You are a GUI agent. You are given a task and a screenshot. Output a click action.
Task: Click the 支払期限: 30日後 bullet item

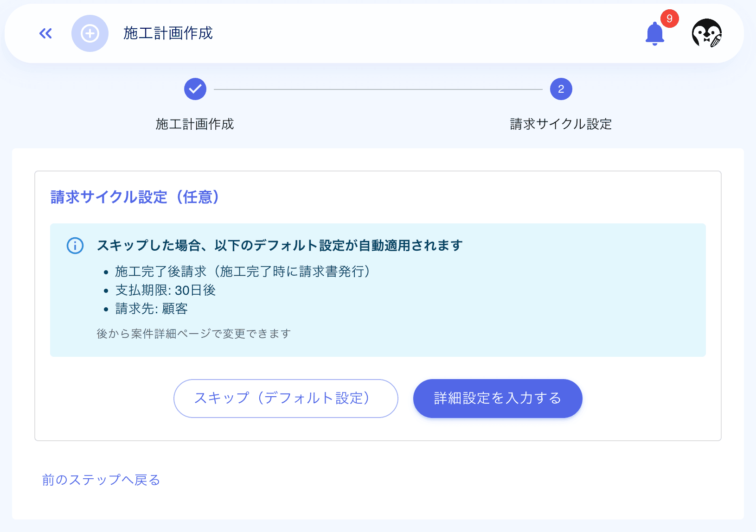(x=166, y=290)
